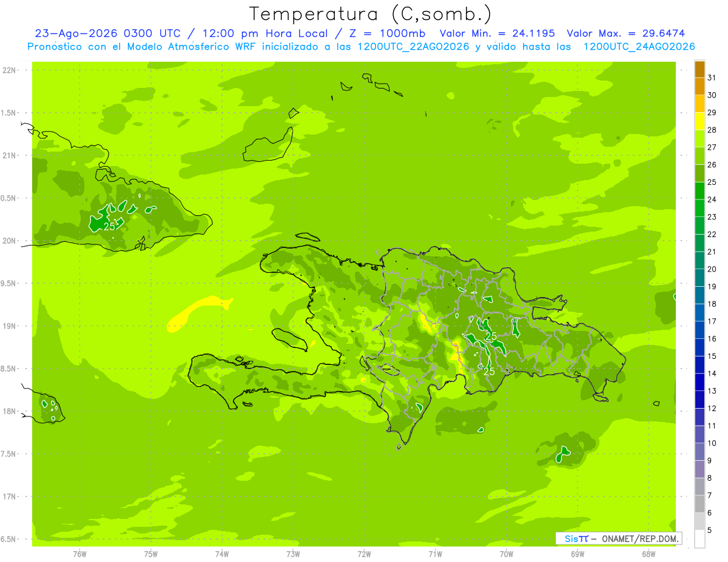Click the legend value 31
728x562 pixels.
click(712, 78)
